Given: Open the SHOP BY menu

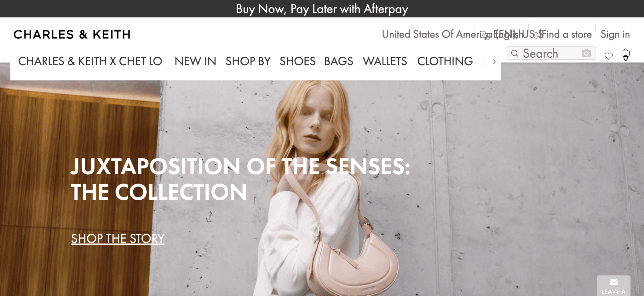Looking at the screenshot, I should 248,61.
